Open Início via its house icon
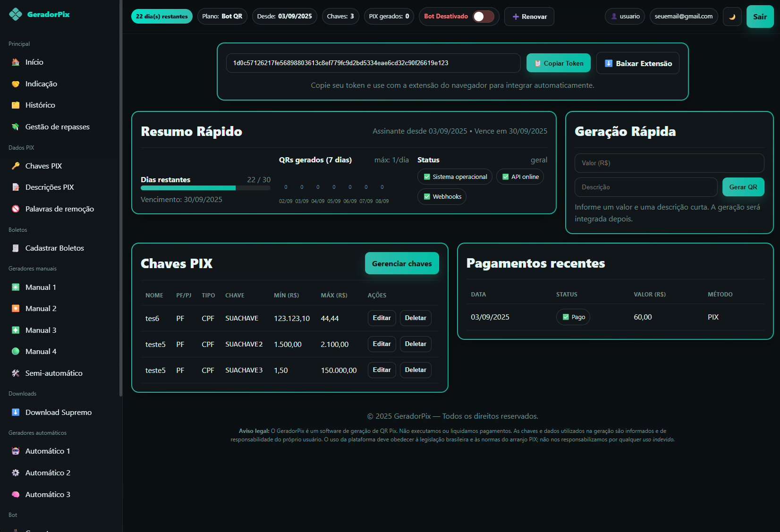 pyautogui.click(x=16, y=62)
